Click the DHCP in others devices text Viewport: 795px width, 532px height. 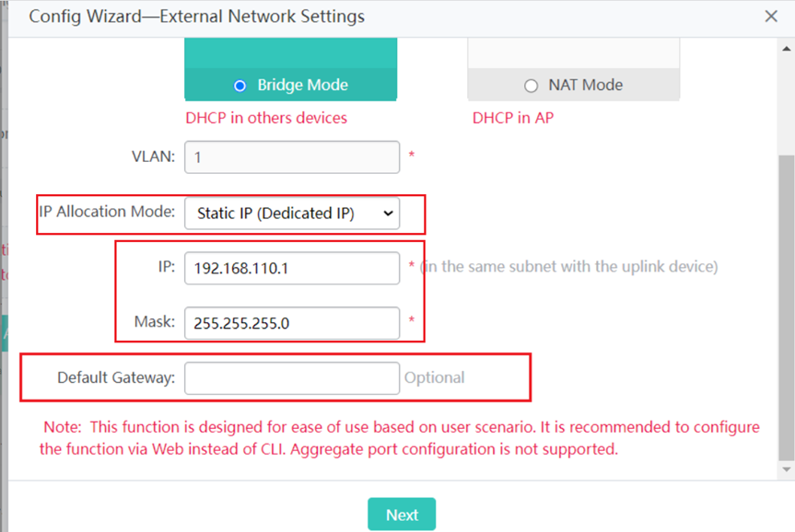coord(266,118)
